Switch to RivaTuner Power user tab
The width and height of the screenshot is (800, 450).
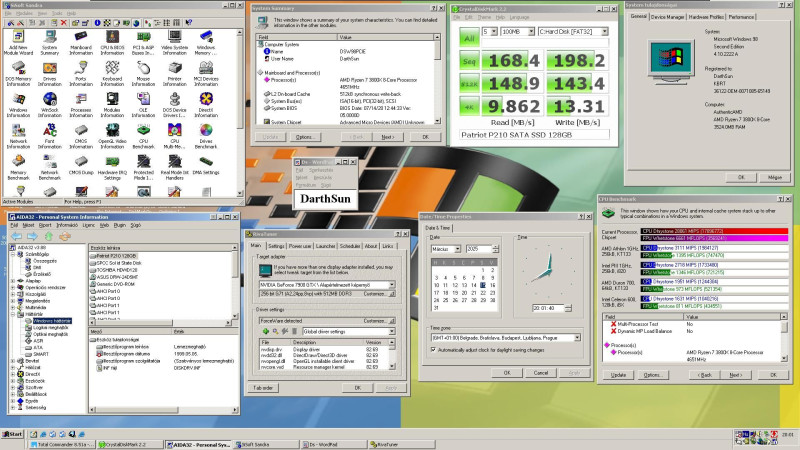coord(300,246)
